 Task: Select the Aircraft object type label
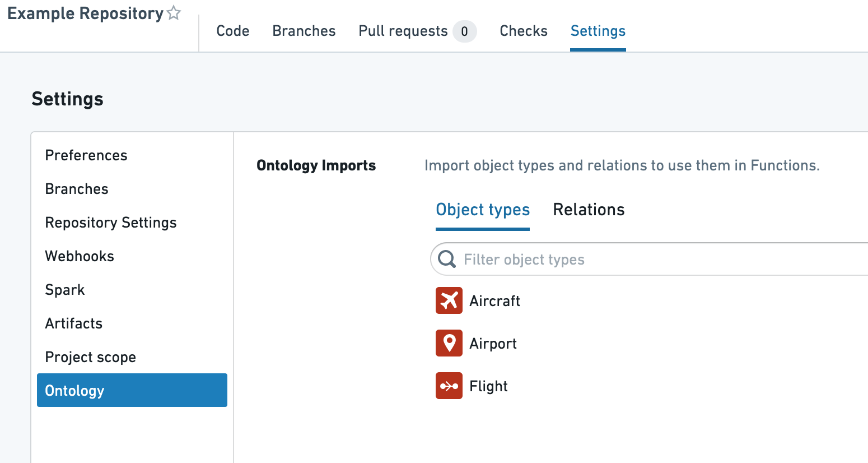point(495,301)
